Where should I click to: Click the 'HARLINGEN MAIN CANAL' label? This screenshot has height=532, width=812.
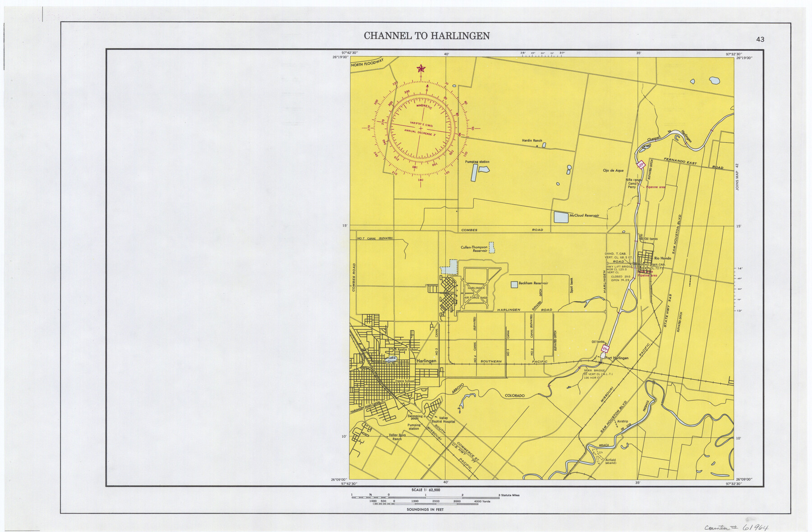pos(366,407)
